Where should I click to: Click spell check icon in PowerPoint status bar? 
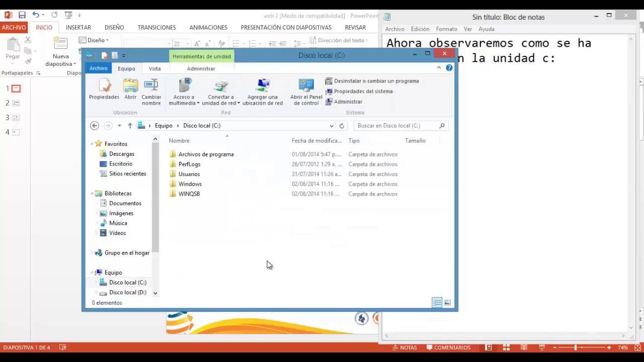[63, 347]
